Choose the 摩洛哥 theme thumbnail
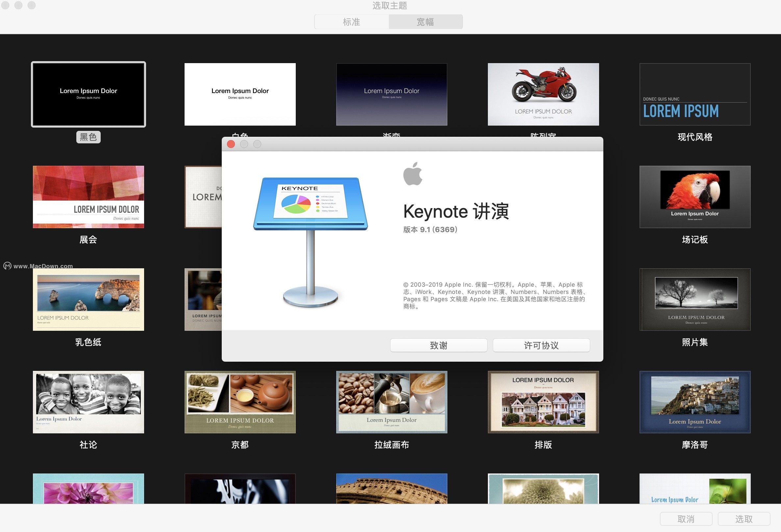Viewport: 781px width, 532px height. [x=695, y=402]
